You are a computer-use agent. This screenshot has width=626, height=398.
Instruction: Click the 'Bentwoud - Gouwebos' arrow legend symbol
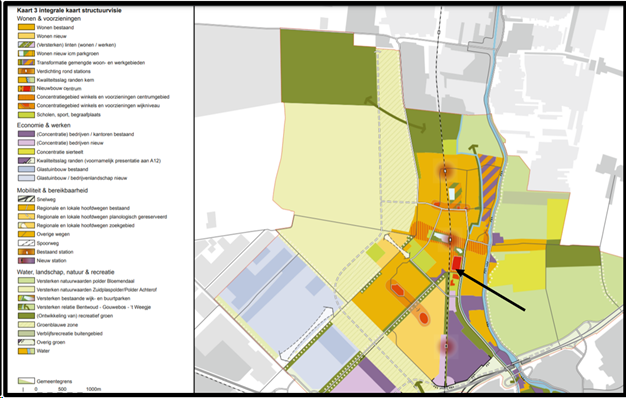26,307
